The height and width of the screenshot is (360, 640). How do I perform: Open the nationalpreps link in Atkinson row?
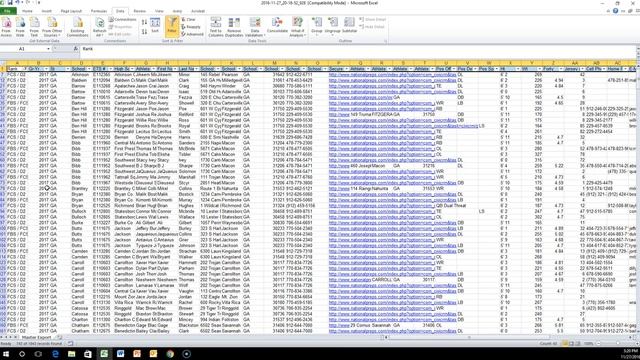point(392,75)
